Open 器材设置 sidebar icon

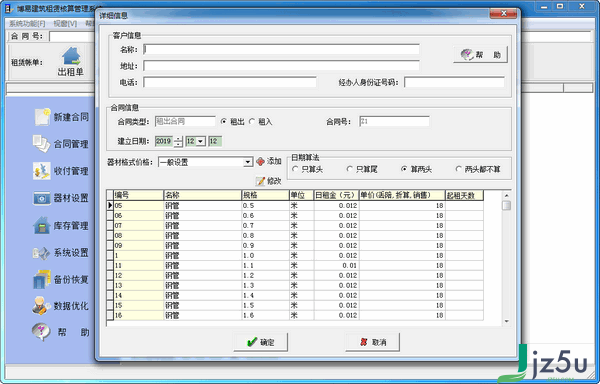42,198
